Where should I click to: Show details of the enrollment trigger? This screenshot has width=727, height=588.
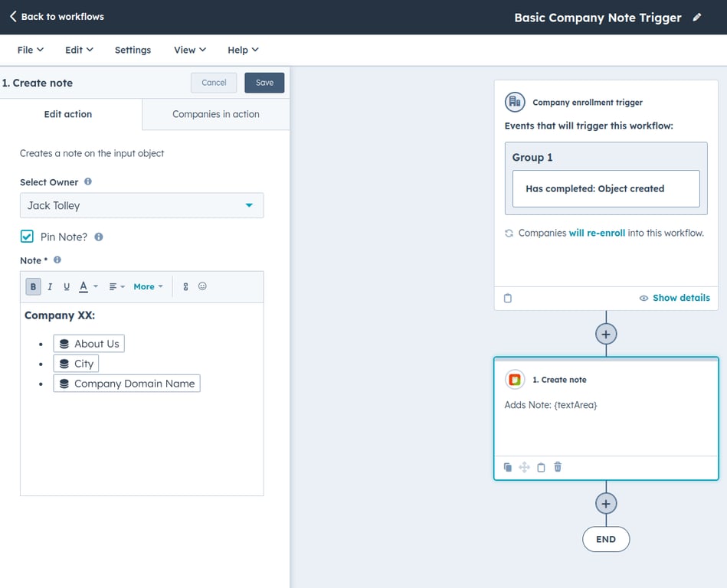tap(674, 298)
